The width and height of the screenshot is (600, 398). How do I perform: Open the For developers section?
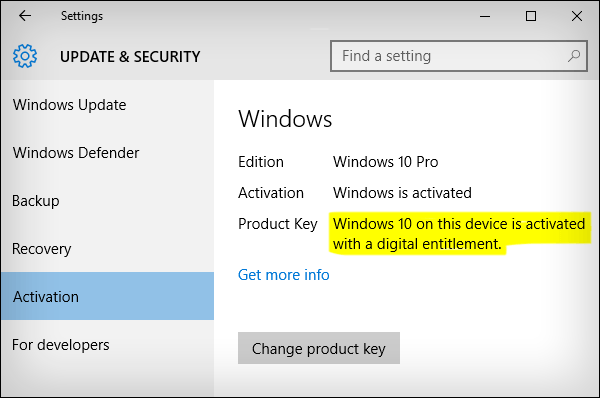(x=60, y=345)
